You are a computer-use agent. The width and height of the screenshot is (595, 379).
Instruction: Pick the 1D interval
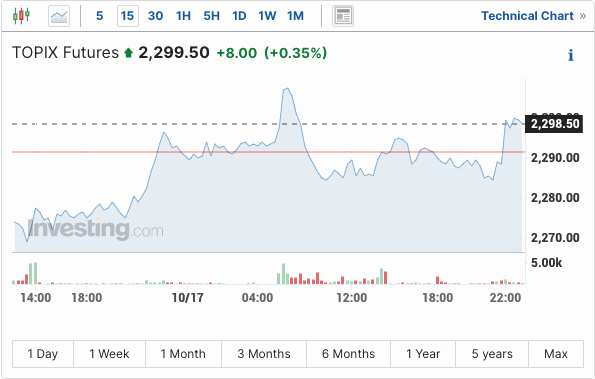(239, 16)
